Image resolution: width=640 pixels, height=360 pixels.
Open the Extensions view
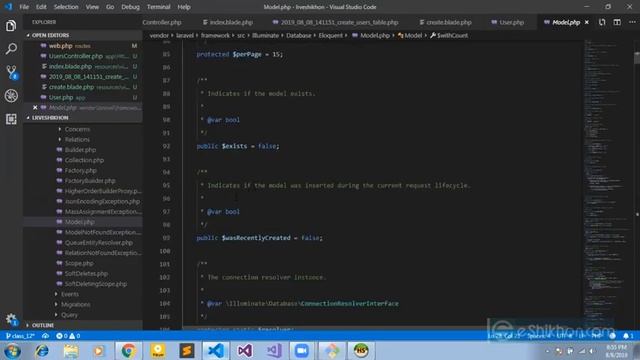point(11,119)
